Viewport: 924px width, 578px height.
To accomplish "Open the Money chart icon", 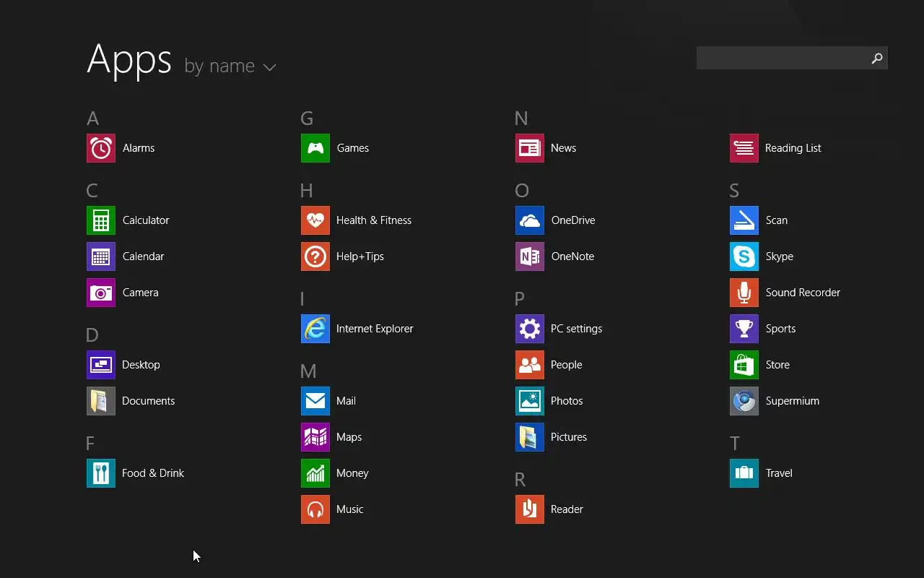I will point(315,473).
